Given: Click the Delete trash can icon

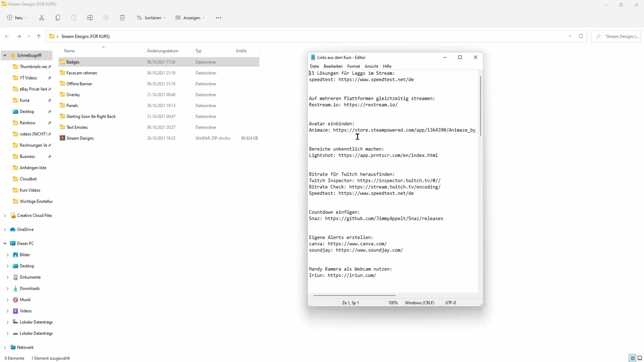Looking at the screenshot, I should point(122,18).
